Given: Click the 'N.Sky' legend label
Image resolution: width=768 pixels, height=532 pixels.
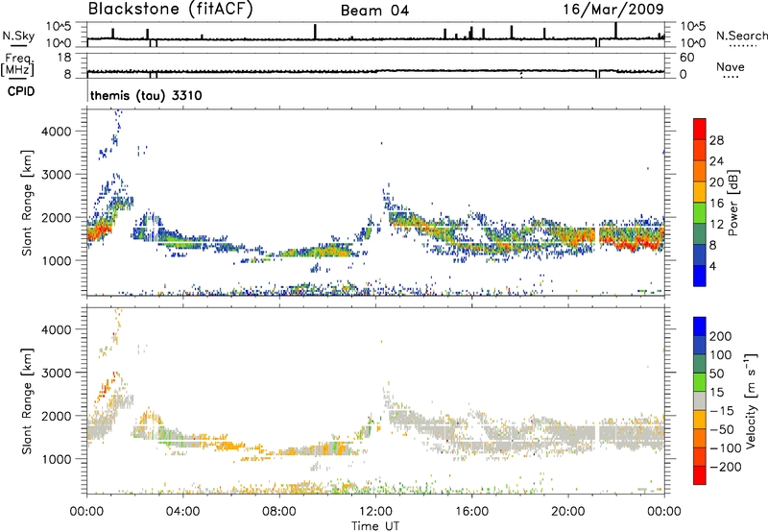Looking at the screenshot, I should tap(18, 36).
